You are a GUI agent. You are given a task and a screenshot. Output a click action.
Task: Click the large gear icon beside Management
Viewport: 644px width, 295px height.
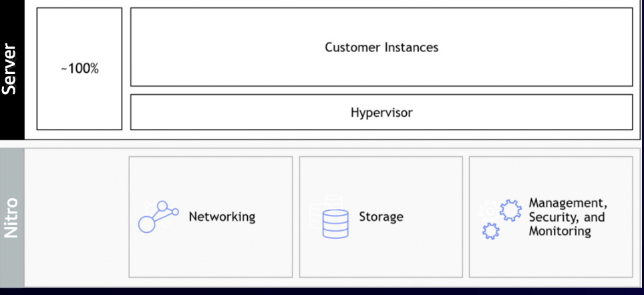(511, 210)
